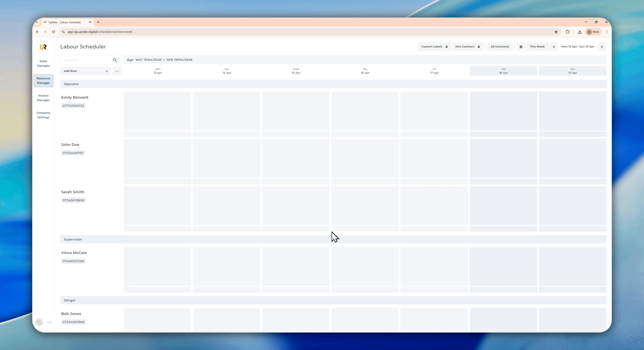Image resolution: width=644 pixels, height=350 pixels.
Task: Open the tab search chevron
Action: tap(37, 22)
